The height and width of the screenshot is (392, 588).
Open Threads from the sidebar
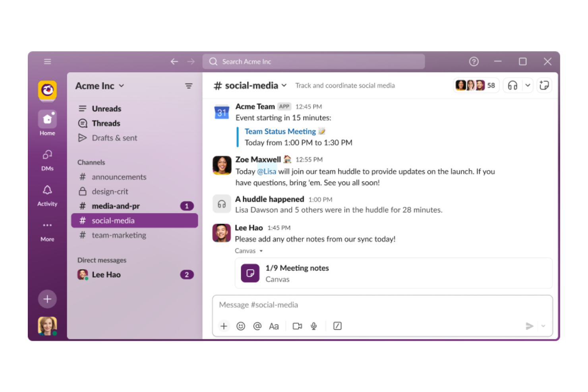106,123
